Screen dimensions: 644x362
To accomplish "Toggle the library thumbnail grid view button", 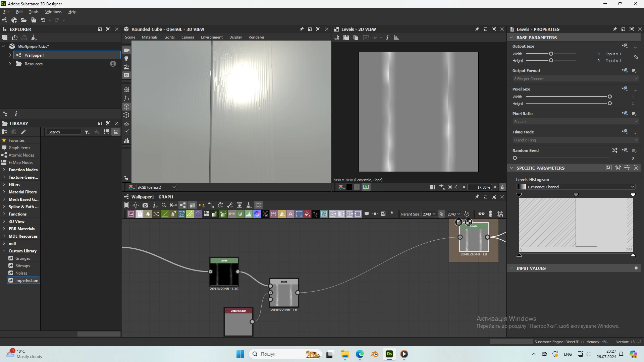I will click(106, 132).
